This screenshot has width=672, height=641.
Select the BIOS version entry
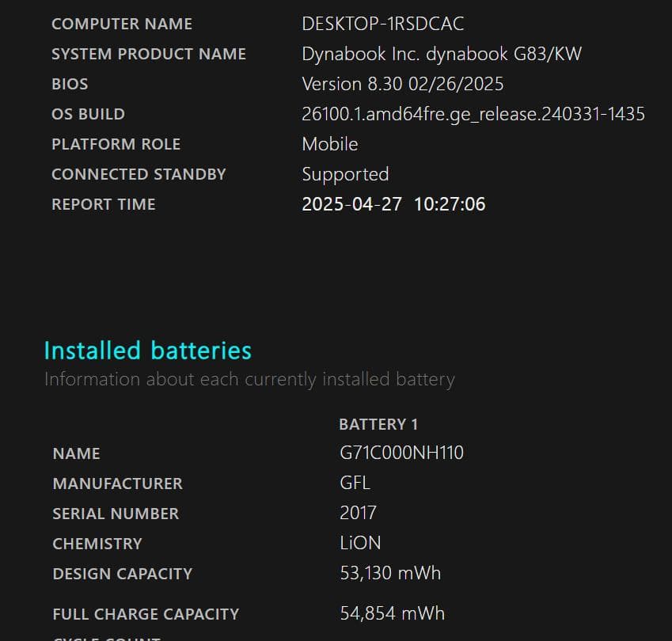tap(70, 84)
